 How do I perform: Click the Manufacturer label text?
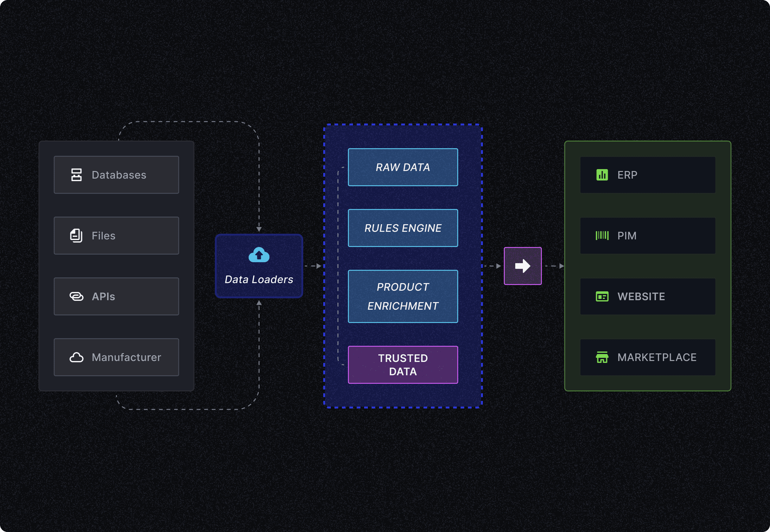[126, 357]
